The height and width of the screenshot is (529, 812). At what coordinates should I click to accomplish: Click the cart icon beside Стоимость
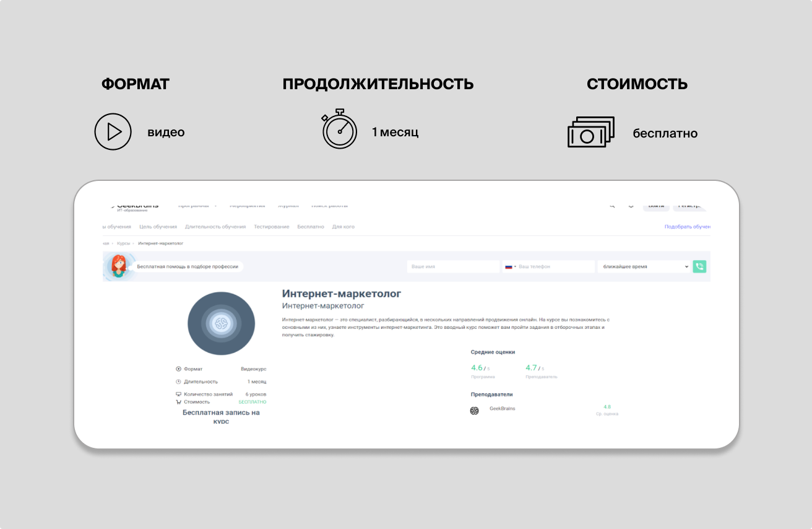(x=178, y=402)
